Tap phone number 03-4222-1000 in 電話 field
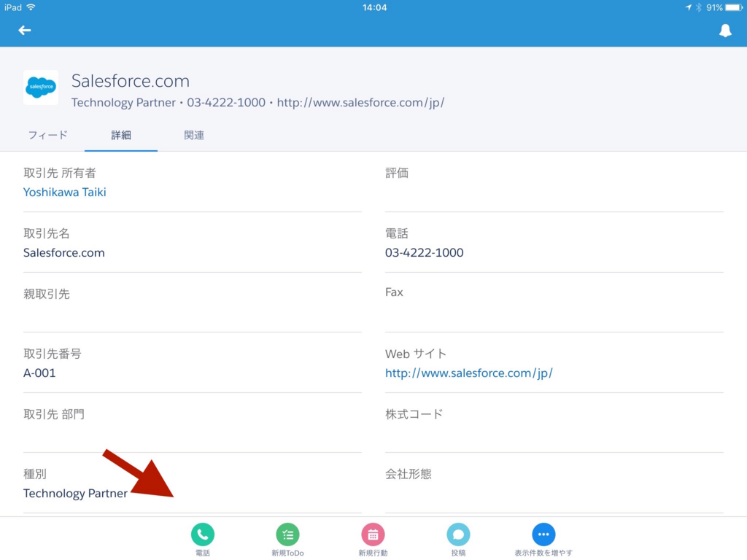 424,252
